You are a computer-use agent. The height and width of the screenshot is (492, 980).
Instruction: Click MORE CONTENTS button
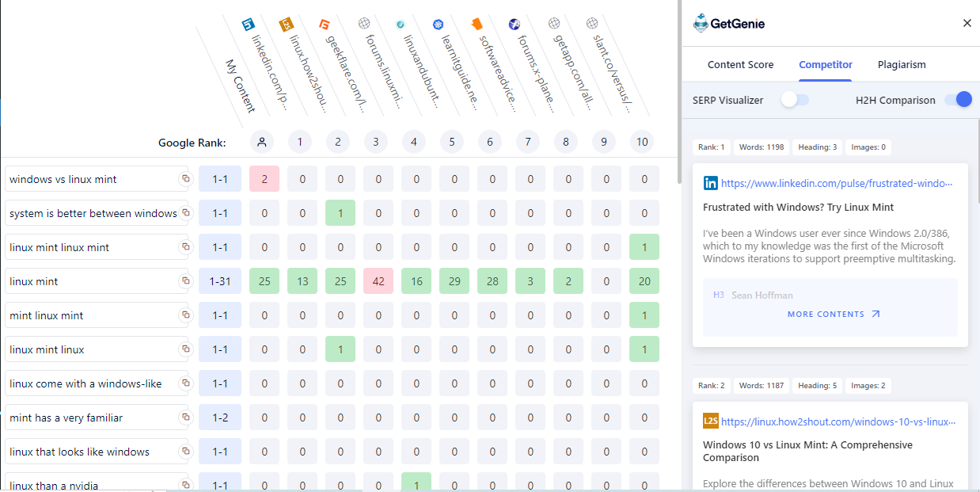[834, 314]
